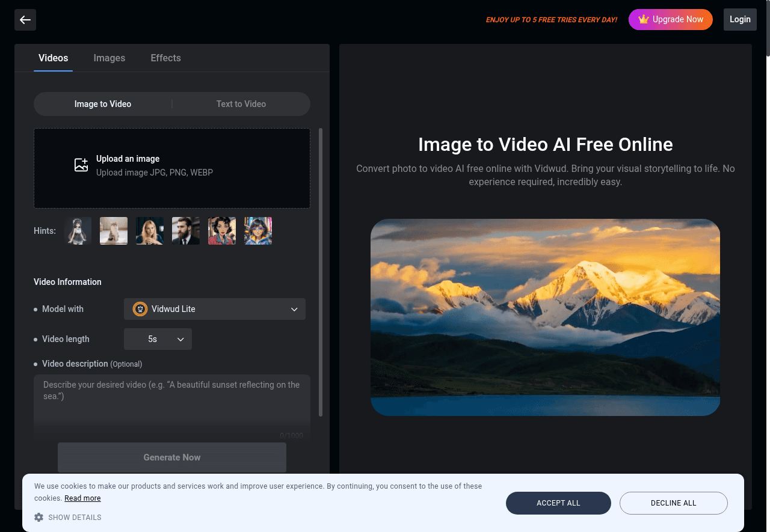Click the Vidwud Lite model logo icon
The width and height of the screenshot is (770, 532).
pos(140,309)
